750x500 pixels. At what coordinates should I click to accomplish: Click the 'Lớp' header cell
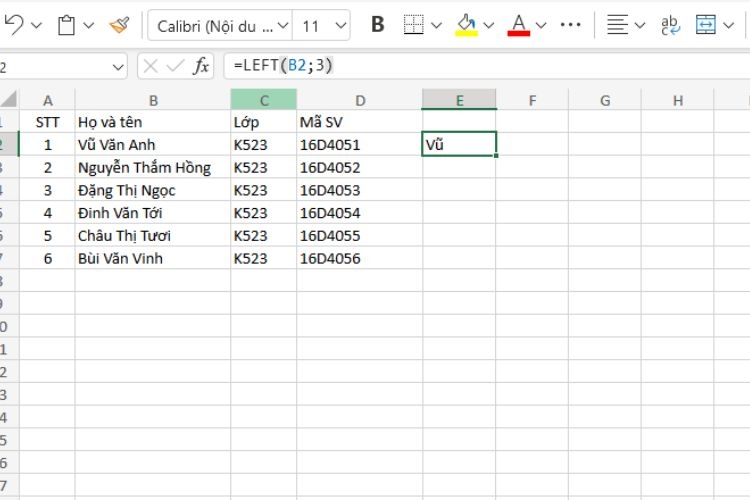tap(264, 122)
